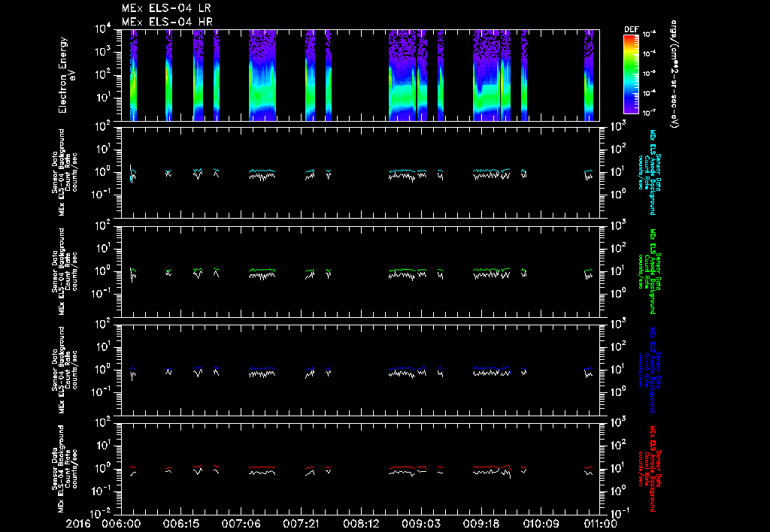The image size is (770, 532).
Task: Click the '009:18' time axis label
Action: 480,524
